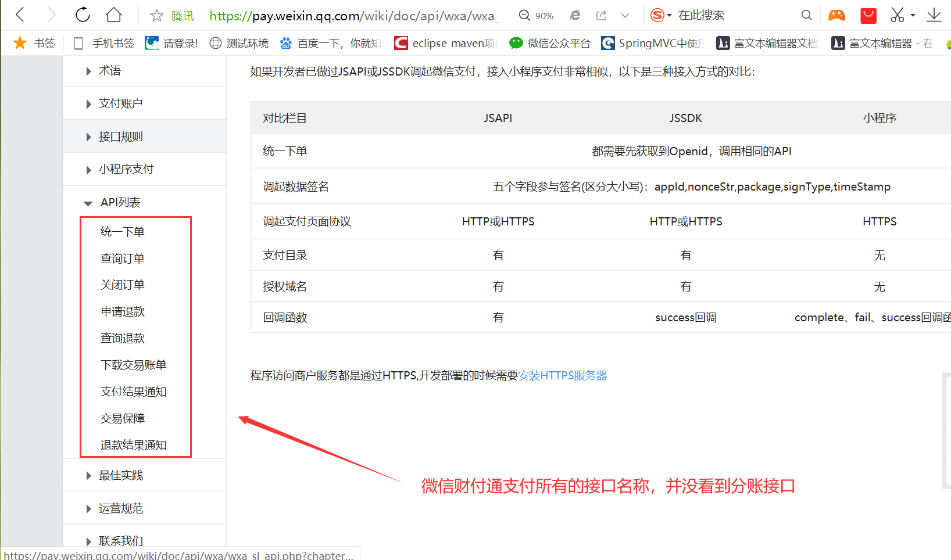Go back to the previous page
The width and height of the screenshot is (951, 560).
point(20,15)
